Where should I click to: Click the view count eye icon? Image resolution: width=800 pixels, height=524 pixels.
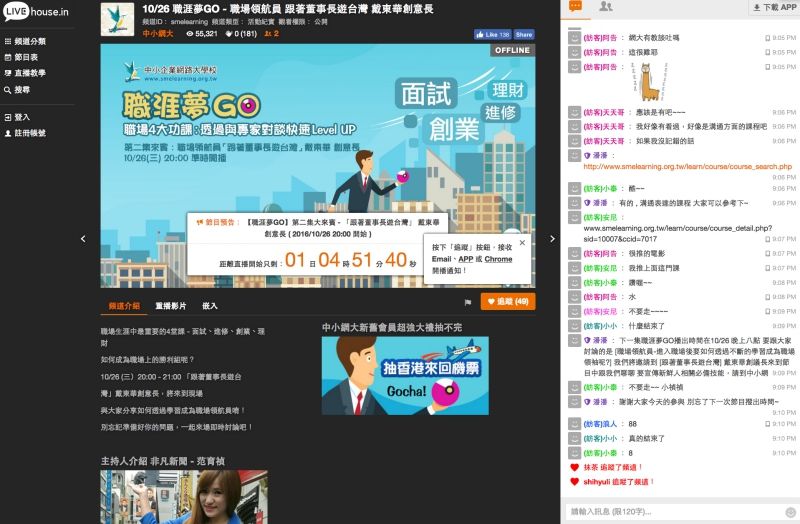[190, 34]
